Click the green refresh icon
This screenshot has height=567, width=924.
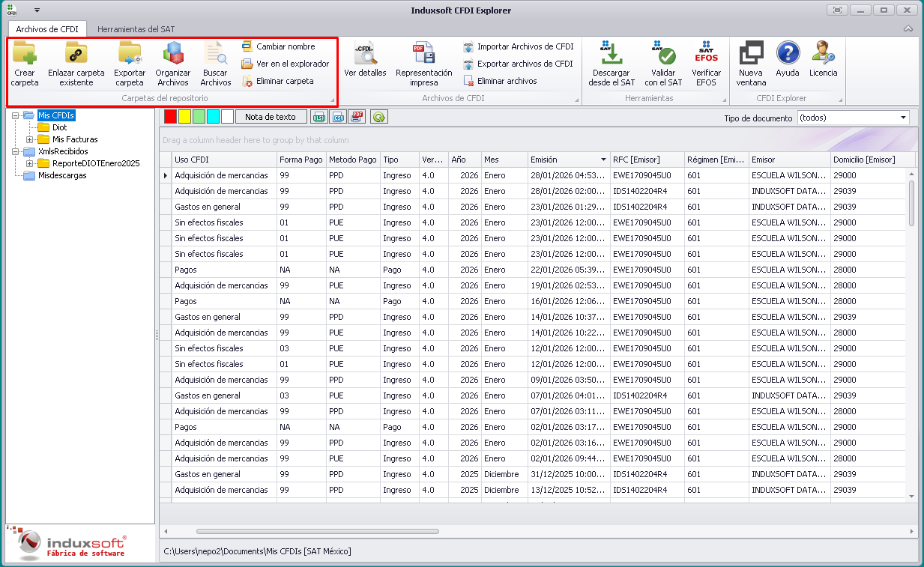(x=379, y=117)
